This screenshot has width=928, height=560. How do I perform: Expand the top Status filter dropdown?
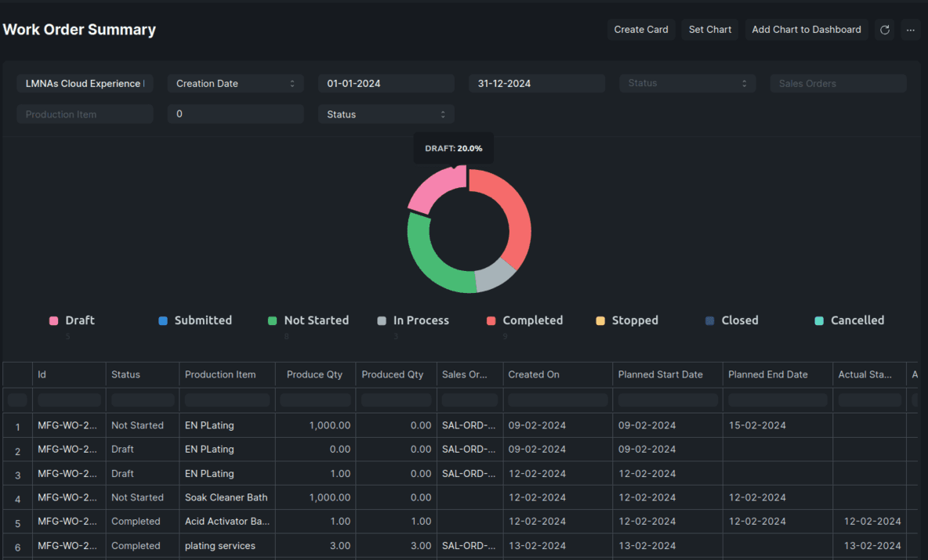tap(687, 83)
